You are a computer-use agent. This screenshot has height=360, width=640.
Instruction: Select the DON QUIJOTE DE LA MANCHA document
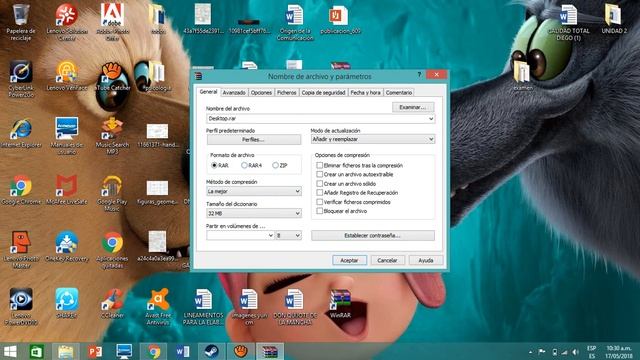coord(295,307)
